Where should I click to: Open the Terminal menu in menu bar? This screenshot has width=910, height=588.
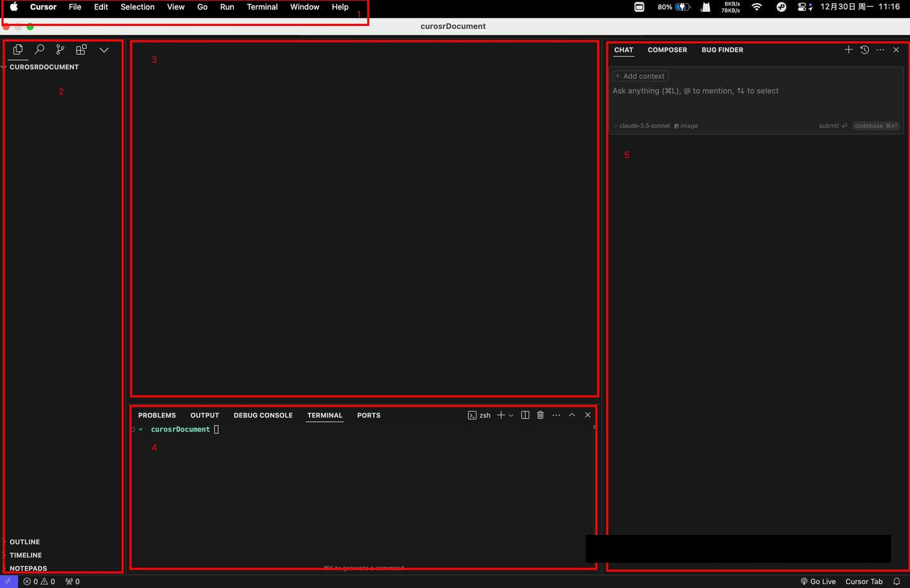click(x=262, y=7)
